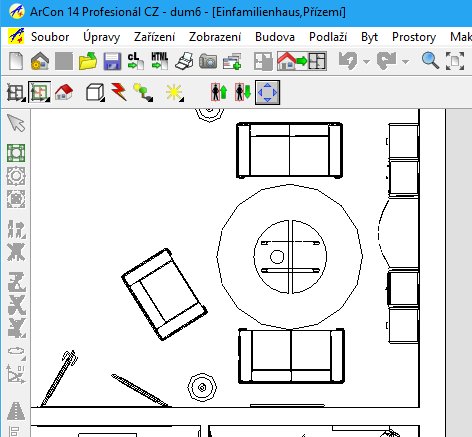Click the printer icon
Image resolution: width=472 pixels, height=437 pixels.
tap(184, 61)
